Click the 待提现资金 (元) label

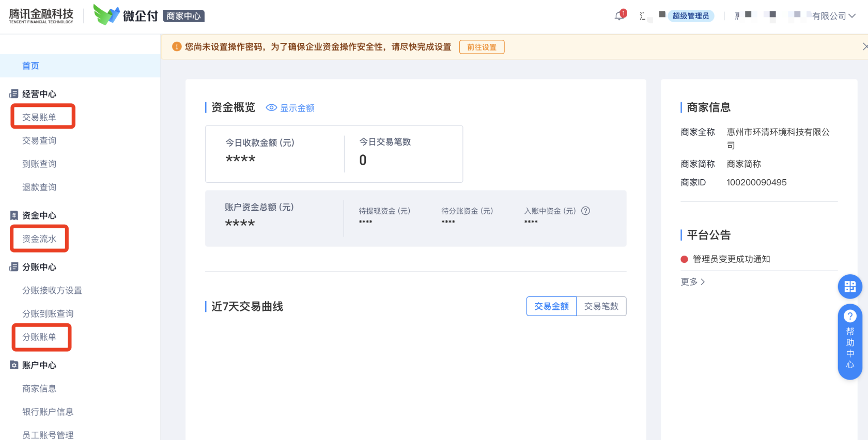click(x=384, y=211)
